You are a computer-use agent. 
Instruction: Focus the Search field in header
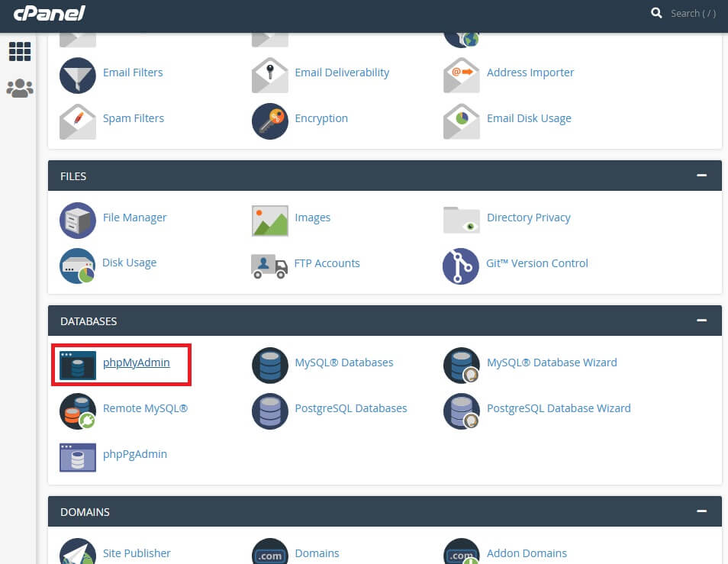[693, 14]
